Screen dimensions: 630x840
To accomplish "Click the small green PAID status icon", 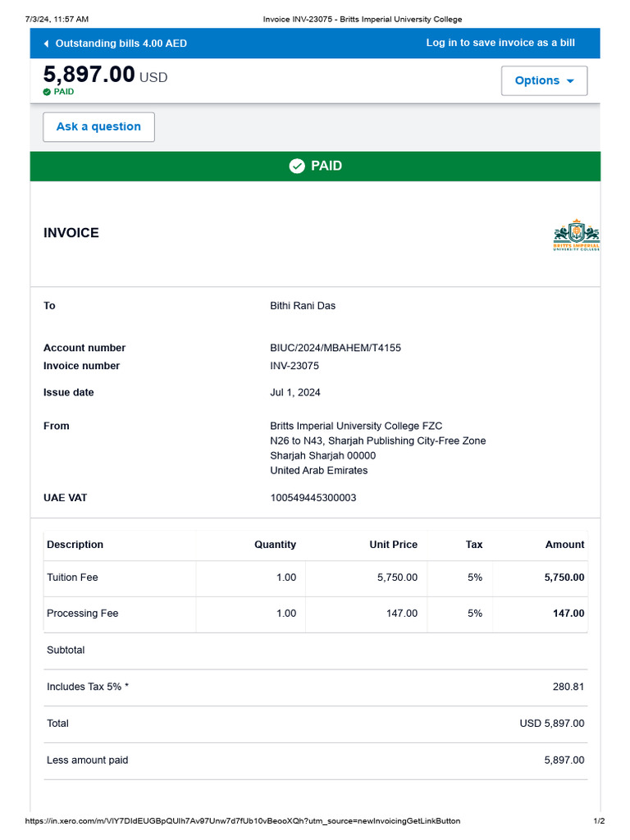I will (x=47, y=92).
